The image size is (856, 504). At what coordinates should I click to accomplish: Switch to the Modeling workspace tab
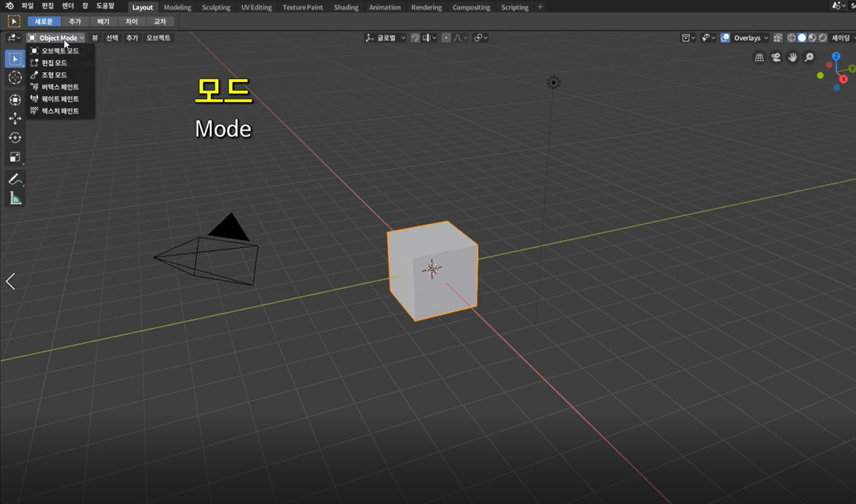(x=177, y=7)
